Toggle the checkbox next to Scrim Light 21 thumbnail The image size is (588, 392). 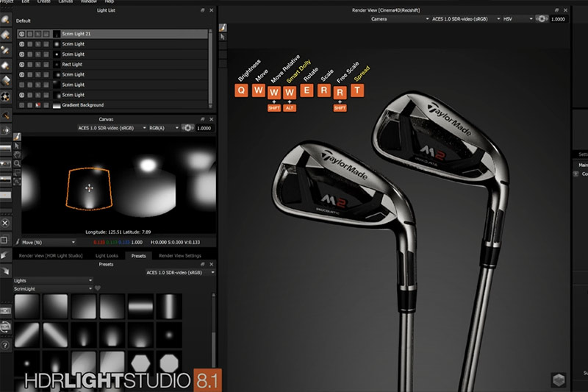(x=46, y=34)
